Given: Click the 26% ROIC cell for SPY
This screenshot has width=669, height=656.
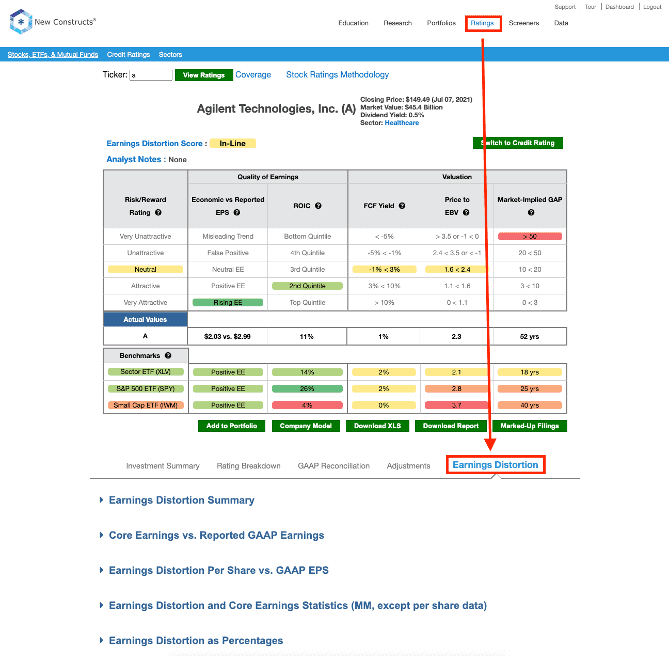Looking at the screenshot, I should (307, 389).
